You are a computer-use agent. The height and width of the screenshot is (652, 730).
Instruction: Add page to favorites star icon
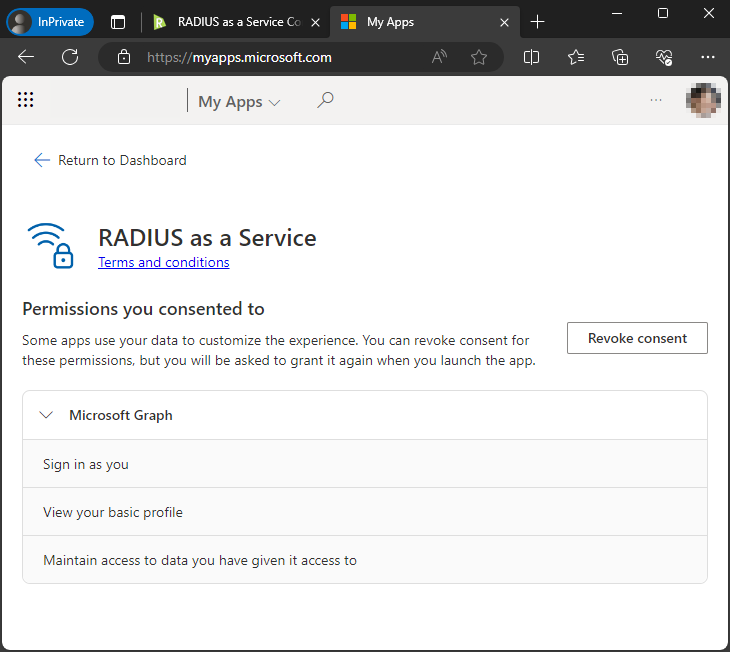click(479, 57)
